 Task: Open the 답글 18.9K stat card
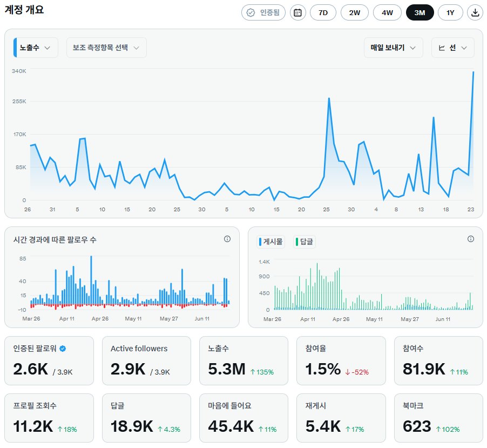tap(147, 418)
